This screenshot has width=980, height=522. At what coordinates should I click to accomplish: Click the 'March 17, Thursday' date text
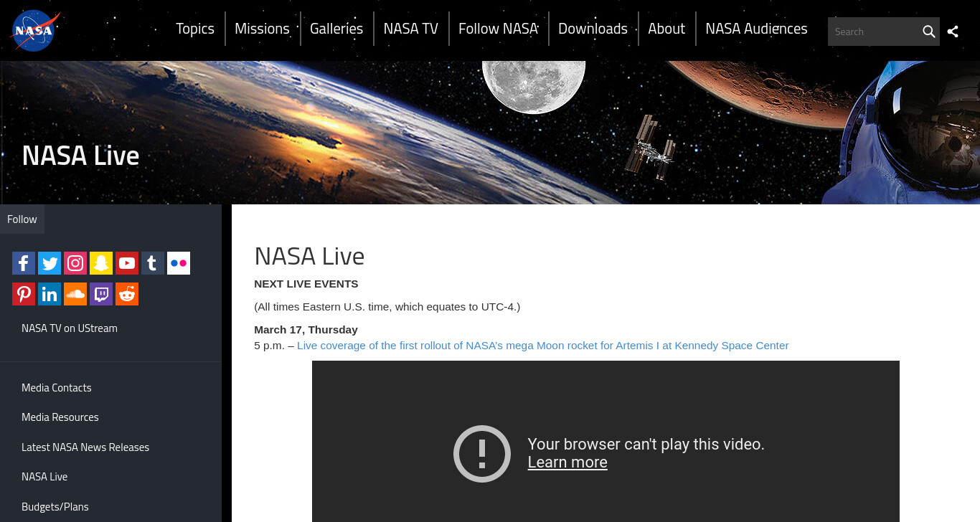click(x=306, y=330)
